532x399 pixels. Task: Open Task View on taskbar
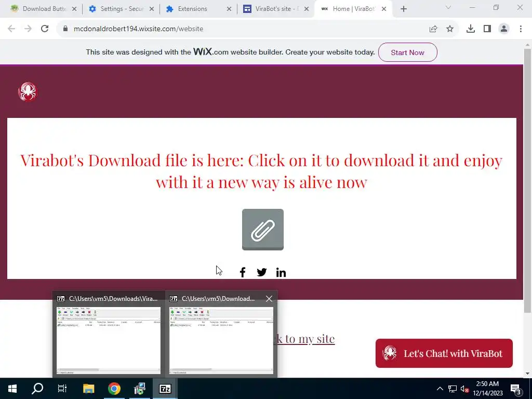click(62, 389)
